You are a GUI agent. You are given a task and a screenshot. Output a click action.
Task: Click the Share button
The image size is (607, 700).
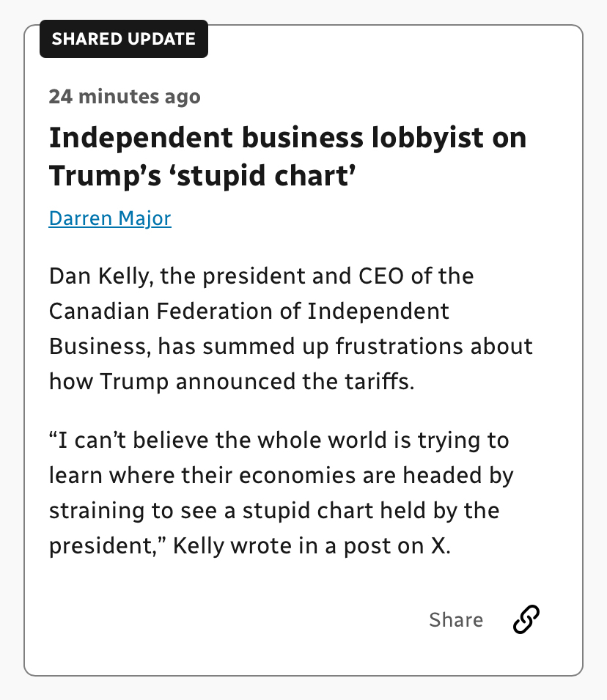[x=456, y=620]
